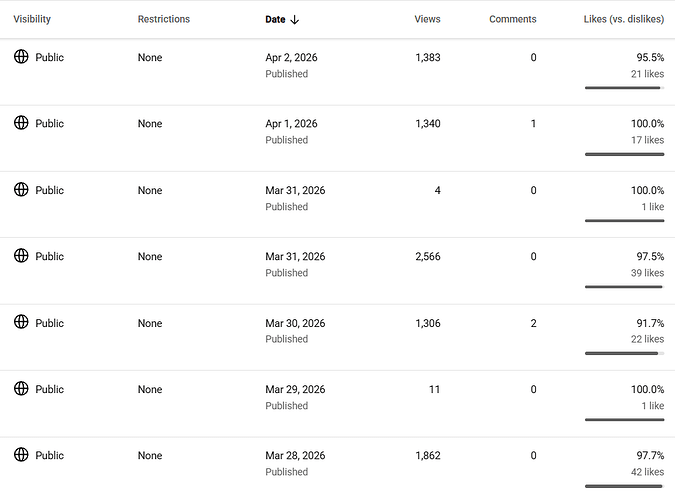Open the 2 comments on the Mar 30 video
Screen dimensions: 675x500
(533, 323)
